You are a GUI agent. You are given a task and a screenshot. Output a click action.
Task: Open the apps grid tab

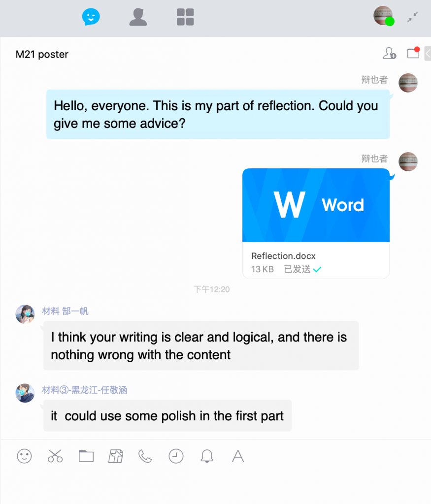click(x=185, y=17)
